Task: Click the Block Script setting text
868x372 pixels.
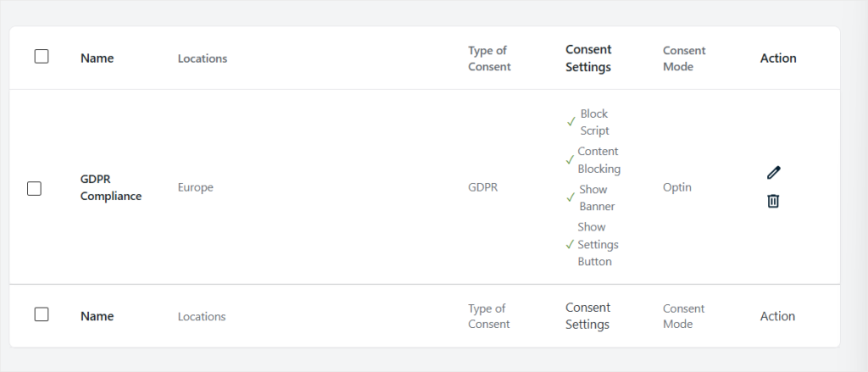Action: (594, 122)
